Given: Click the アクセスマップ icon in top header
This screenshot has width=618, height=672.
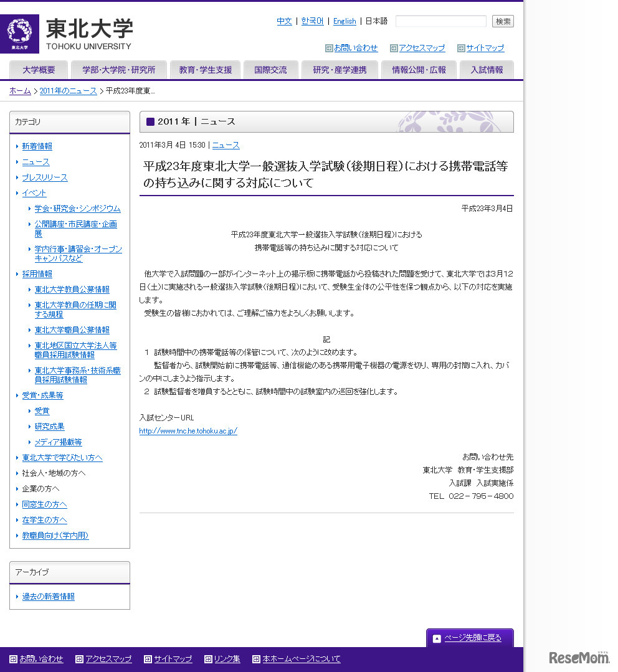Looking at the screenshot, I should pos(394,49).
